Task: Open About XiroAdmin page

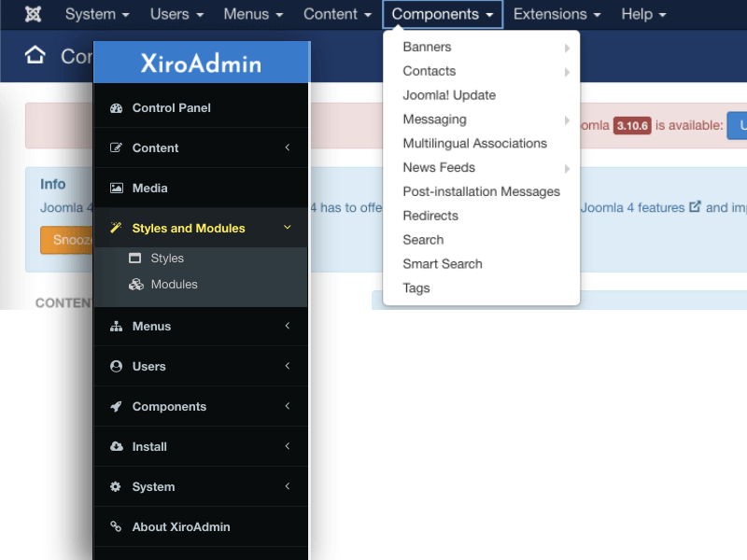Action: pyautogui.click(x=201, y=526)
